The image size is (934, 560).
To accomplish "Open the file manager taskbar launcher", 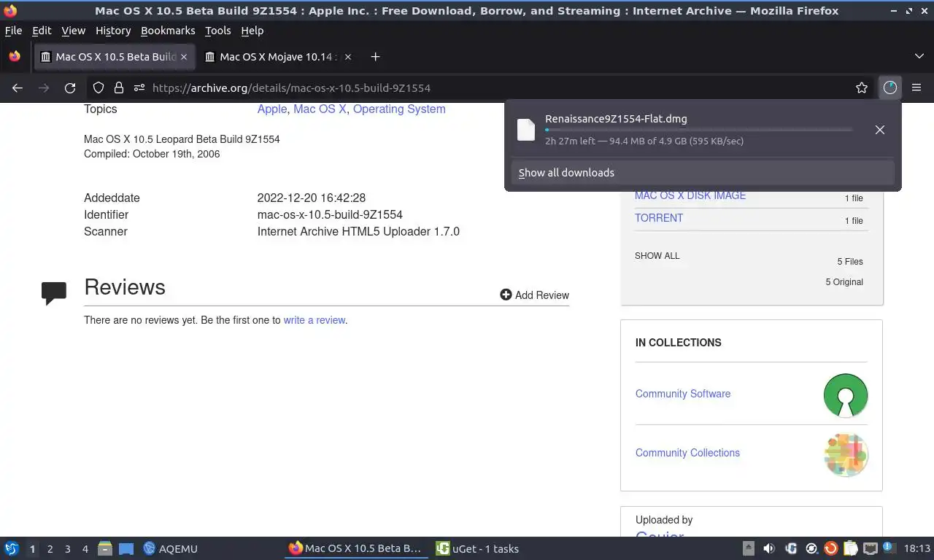I will tap(105, 548).
